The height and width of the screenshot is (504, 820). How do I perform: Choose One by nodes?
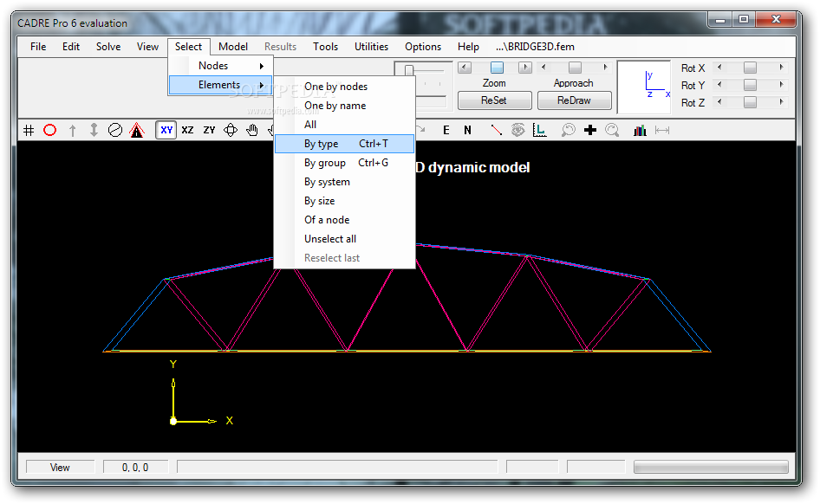pos(345,87)
